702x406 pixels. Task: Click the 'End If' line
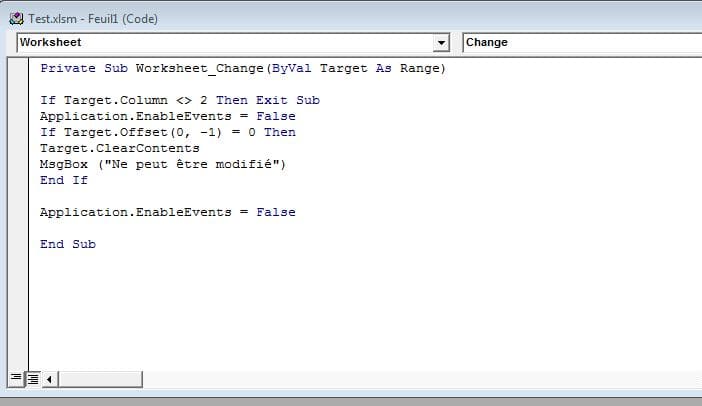(64, 180)
